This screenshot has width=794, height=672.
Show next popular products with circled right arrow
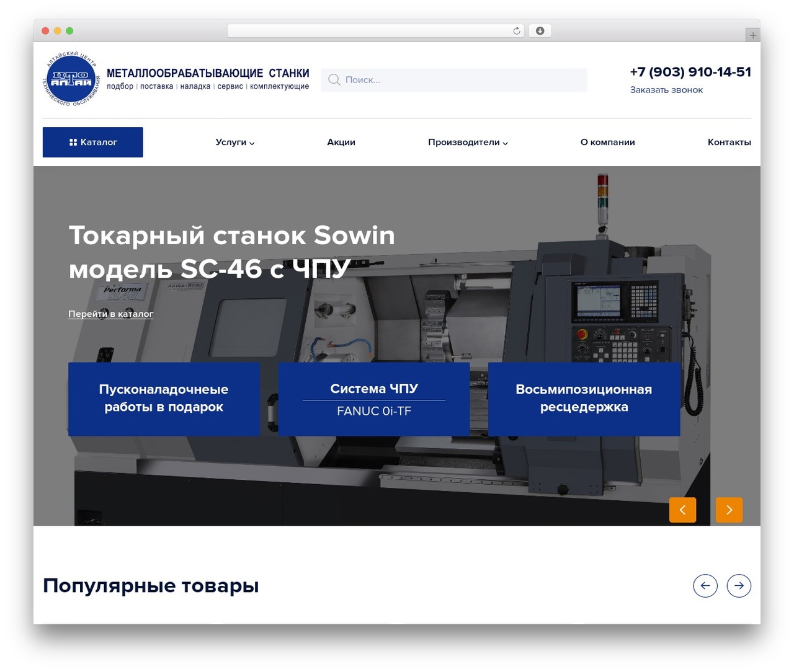click(739, 586)
